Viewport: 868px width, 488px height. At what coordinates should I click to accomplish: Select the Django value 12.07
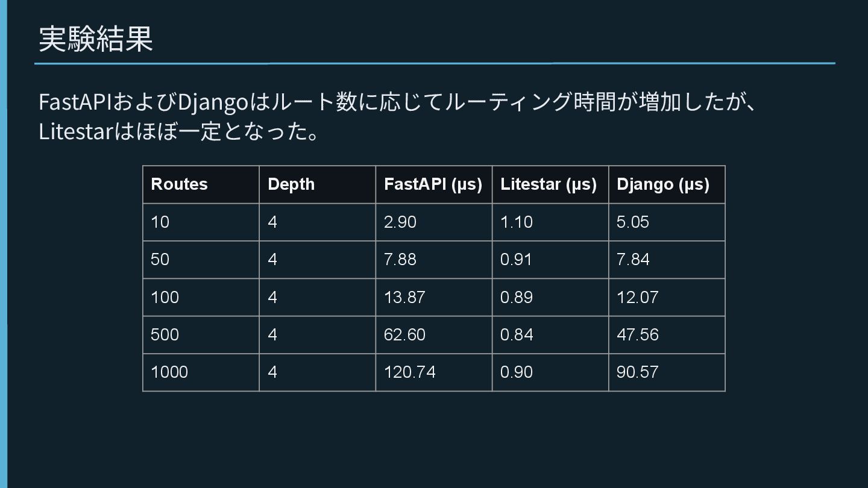pos(637,297)
